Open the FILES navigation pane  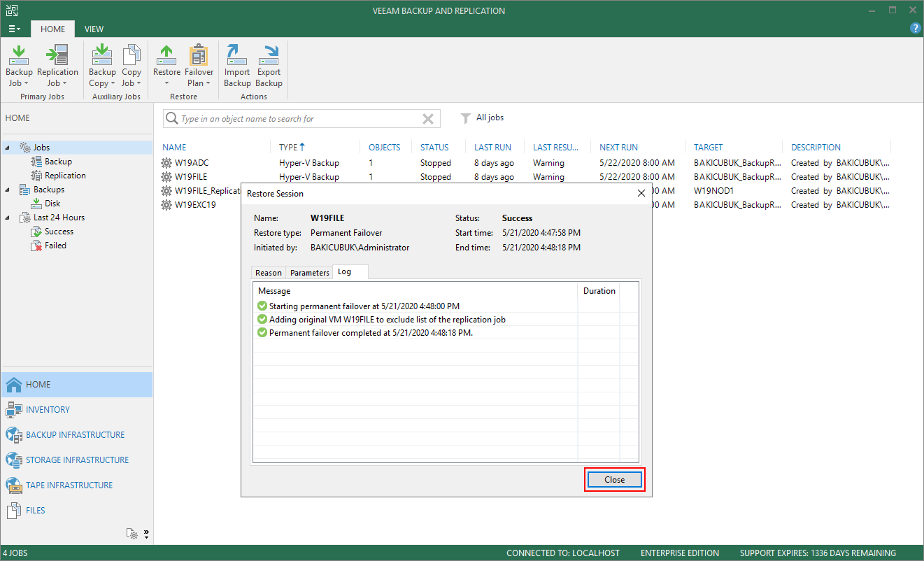coord(76,511)
